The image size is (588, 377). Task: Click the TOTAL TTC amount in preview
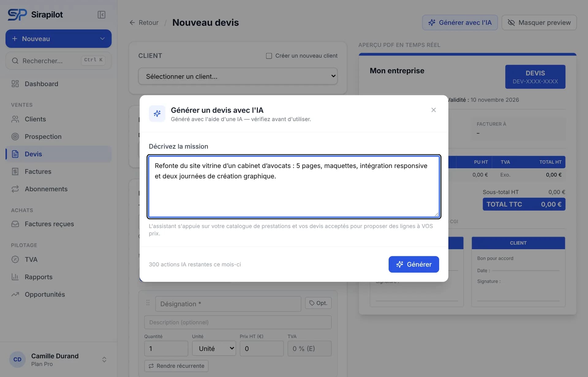(x=551, y=204)
